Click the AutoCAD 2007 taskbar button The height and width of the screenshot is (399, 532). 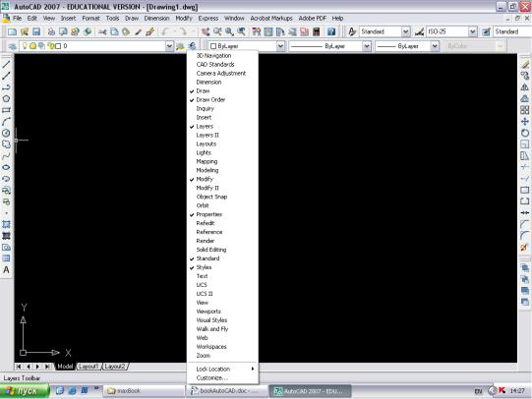[x=311, y=391]
